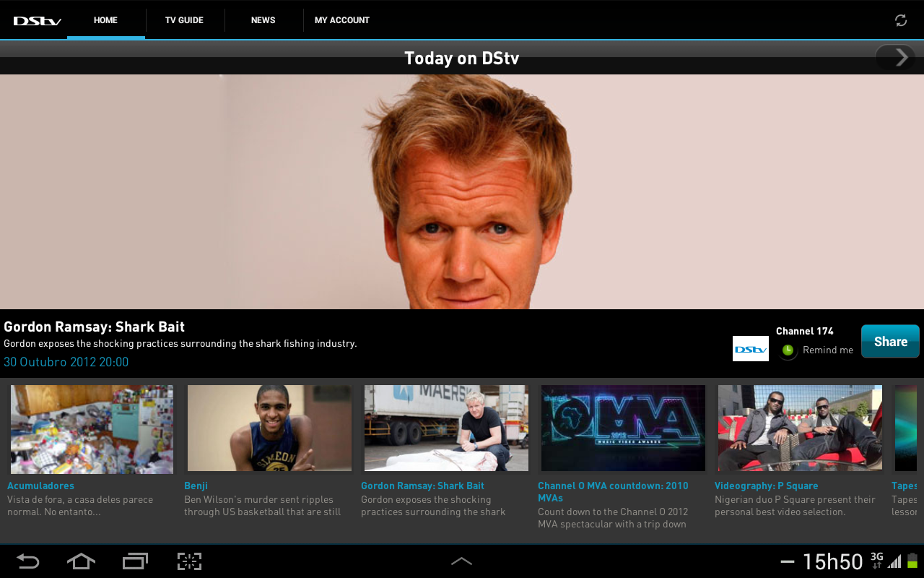Tap the minus notification icon near the clock
This screenshot has width=924, height=578.
pos(788,561)
